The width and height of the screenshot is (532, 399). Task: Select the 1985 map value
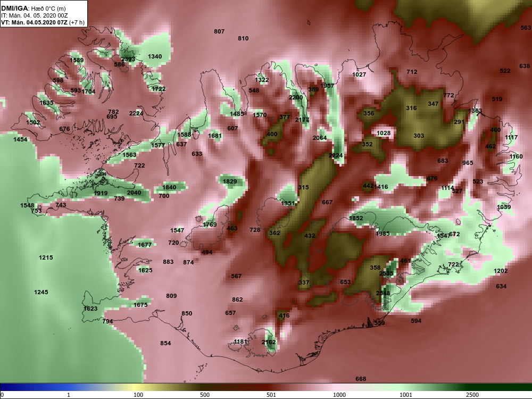click(x=383, y=234)
